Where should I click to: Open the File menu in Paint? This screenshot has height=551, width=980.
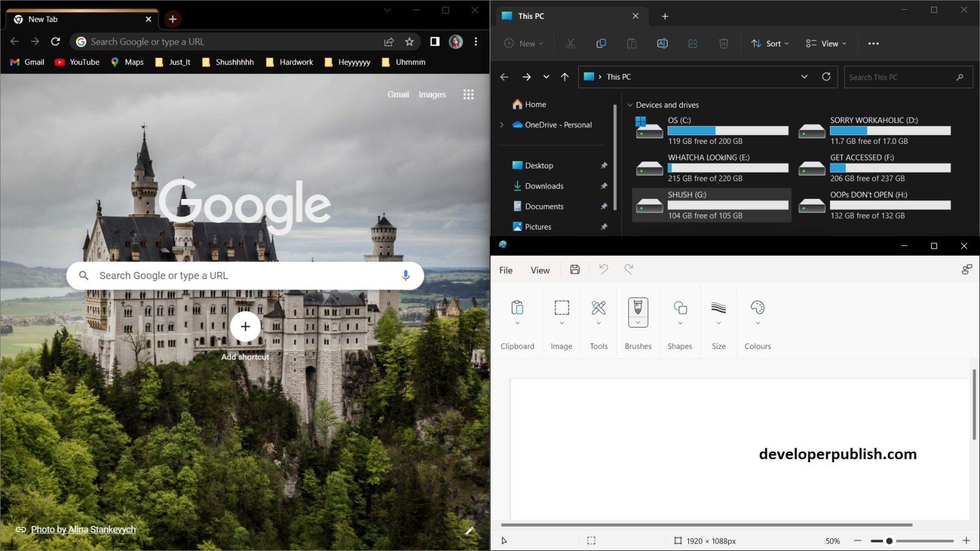[505, 269]
